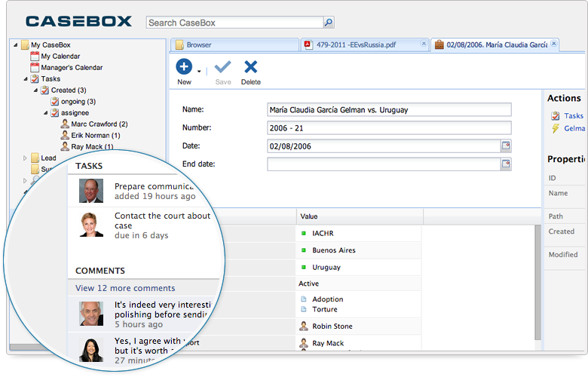
Task: Collapse the Tasks tree node
Action: (26, 79)
